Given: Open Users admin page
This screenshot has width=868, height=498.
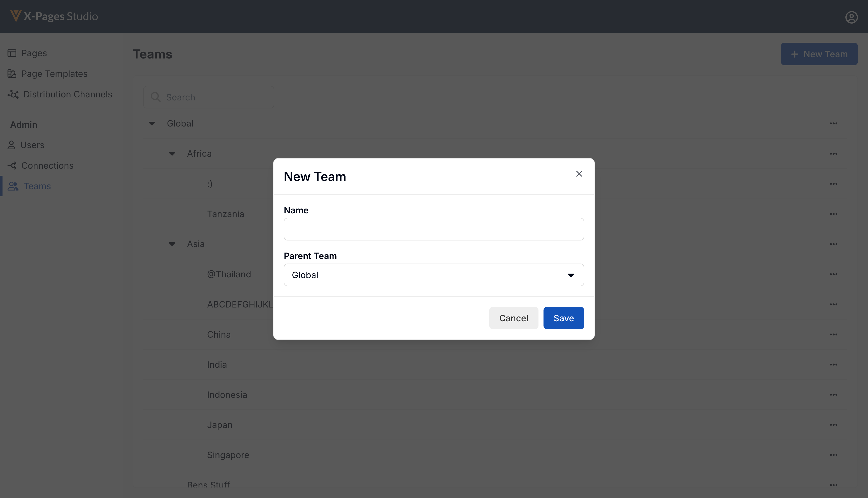Looking at the screenshot, I should coord(32,145).
